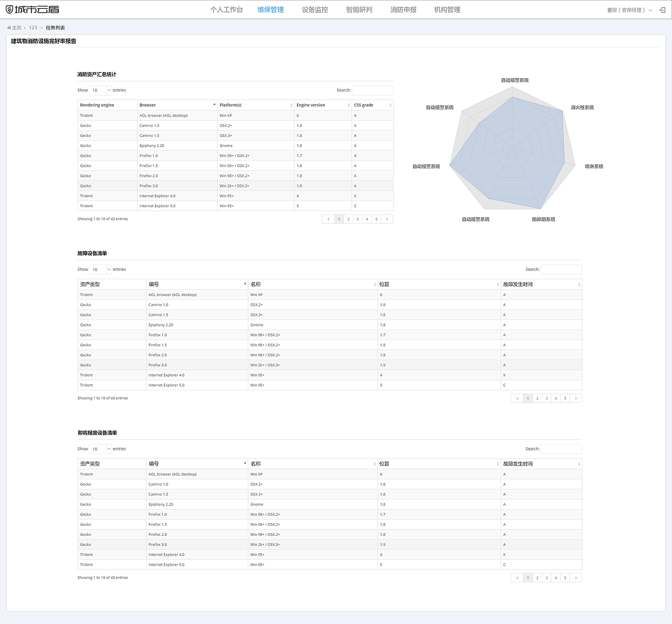672x624 pixels.
Task: Go to page 5 of 即将报废设备清单 table
Action: tap(565, 578)
